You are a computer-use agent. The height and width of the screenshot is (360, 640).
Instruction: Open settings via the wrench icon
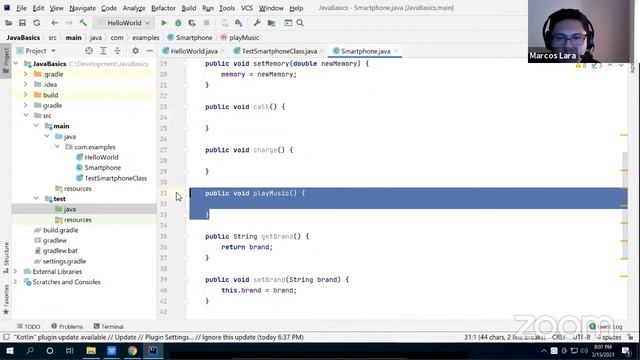pos(257,23)
